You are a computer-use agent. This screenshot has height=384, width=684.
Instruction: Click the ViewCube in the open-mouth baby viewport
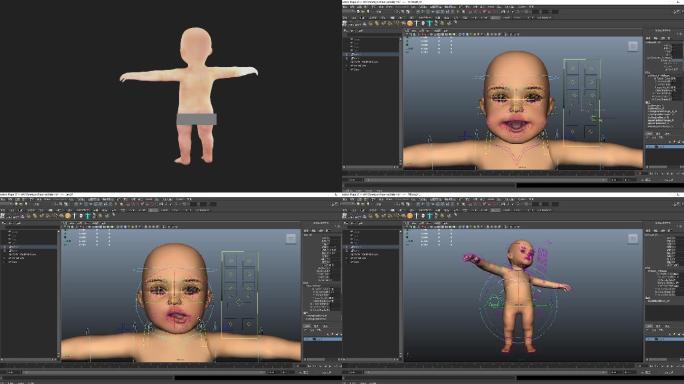coord(633,46)
